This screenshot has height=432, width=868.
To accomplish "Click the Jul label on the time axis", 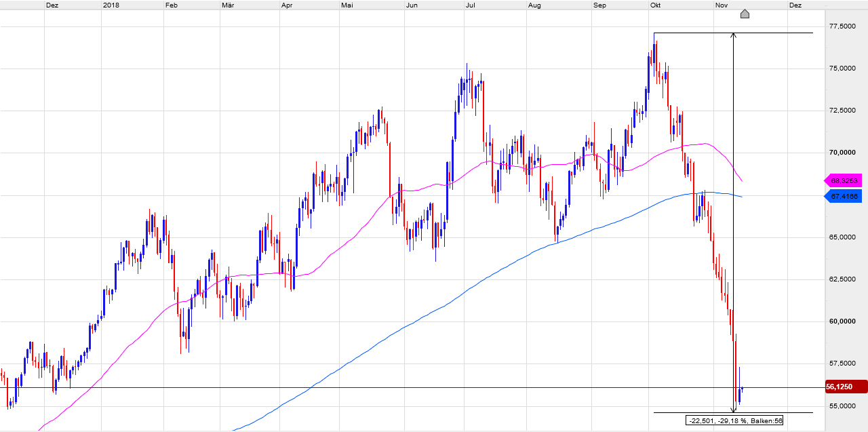I will (x=469, y=5).
